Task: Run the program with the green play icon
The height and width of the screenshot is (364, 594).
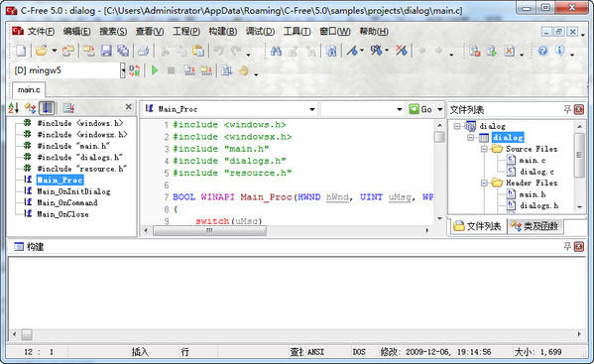Action: tap(155, 70)
